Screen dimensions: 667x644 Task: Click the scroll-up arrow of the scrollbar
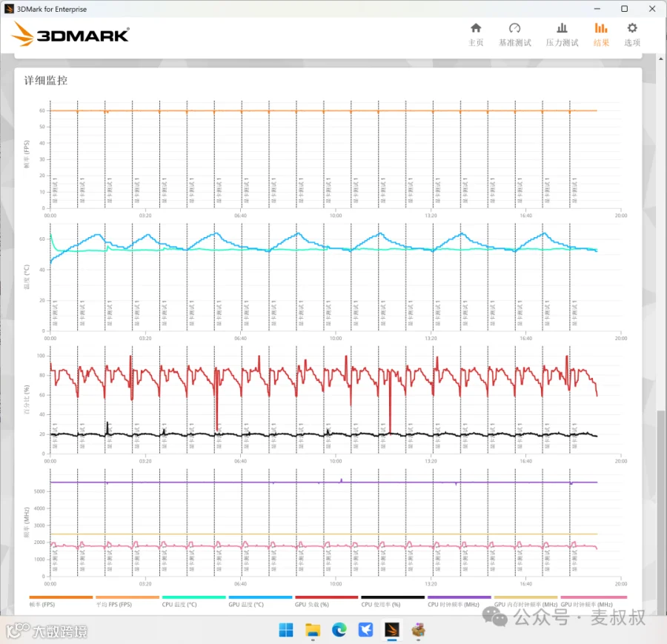pyautogui.click(x=660, y=59)
